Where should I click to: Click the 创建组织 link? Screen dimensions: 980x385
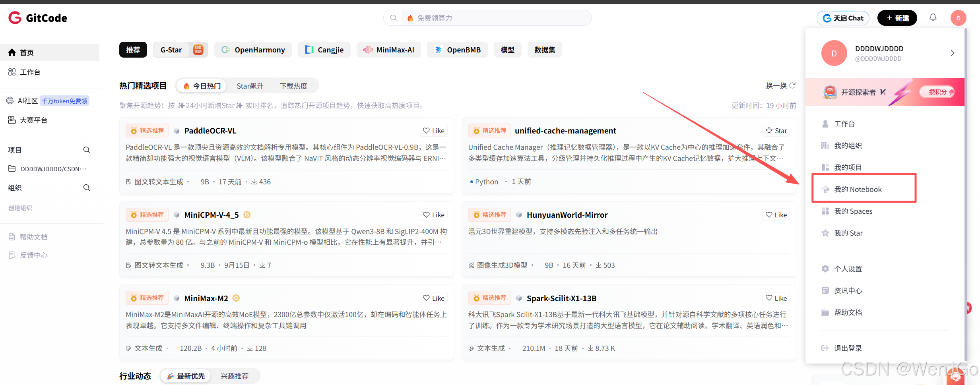pyautogui.click(x=20, y=208)
